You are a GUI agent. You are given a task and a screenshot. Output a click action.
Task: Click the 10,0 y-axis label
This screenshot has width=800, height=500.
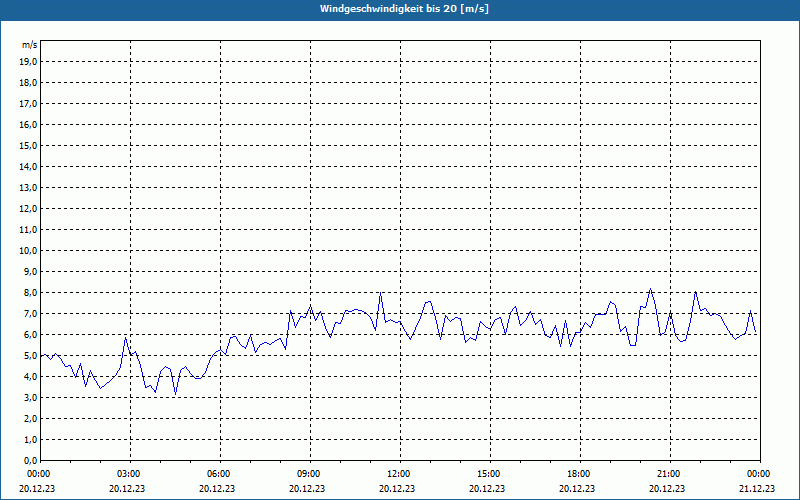(28, 251)
